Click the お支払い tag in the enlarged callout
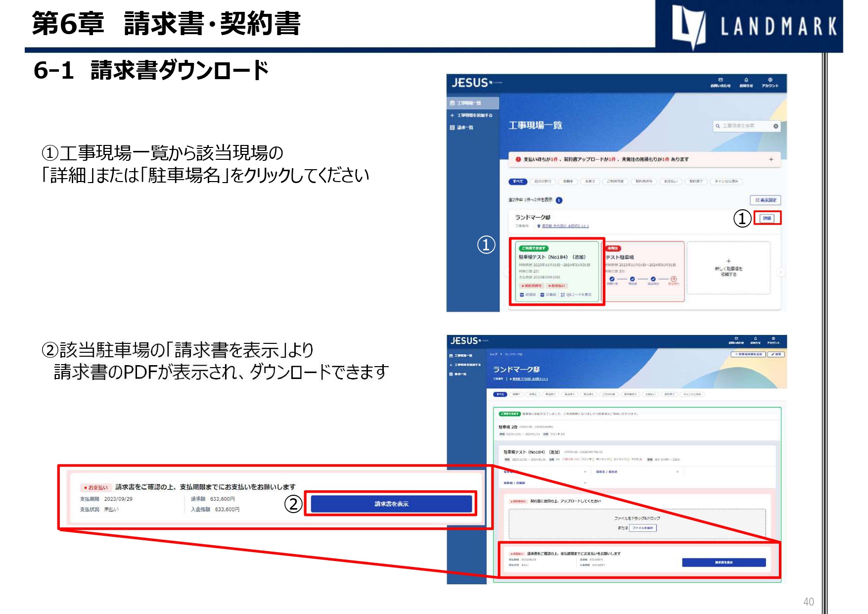The width and height of the screenshot is (868, 614). click(x=96, y=487)
